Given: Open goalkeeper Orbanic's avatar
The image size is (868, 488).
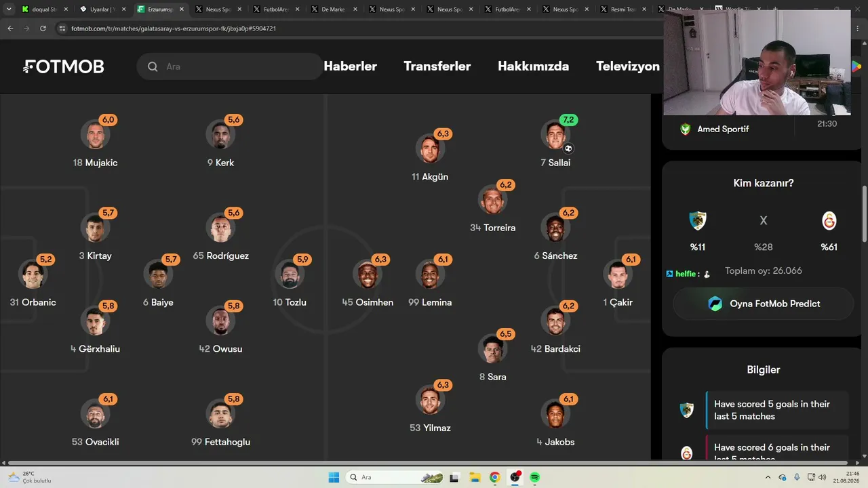Looking at the screenshot, I should click(33, 274).
